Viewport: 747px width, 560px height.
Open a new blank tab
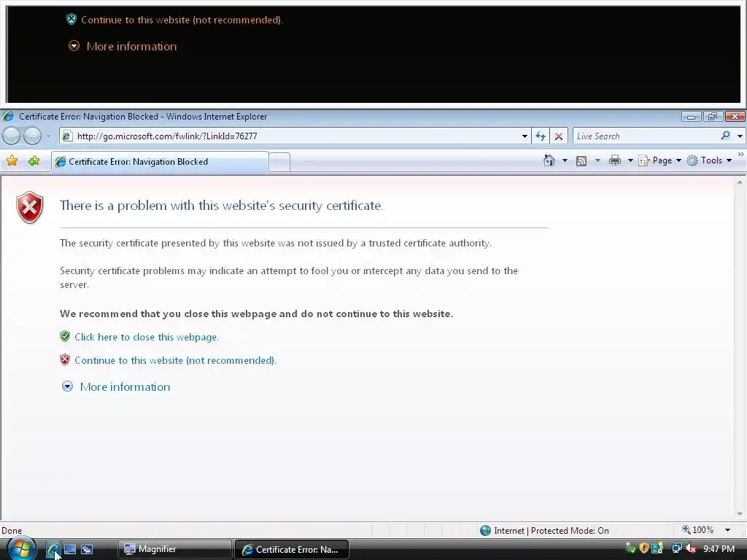coord(279,163)
